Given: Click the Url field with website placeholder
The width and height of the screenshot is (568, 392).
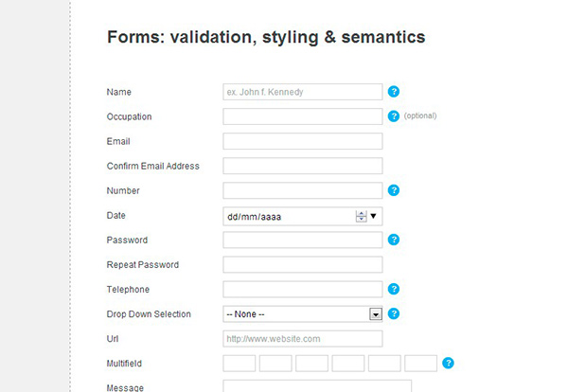Looking at the screenshot, I should (x=303, y=339).
